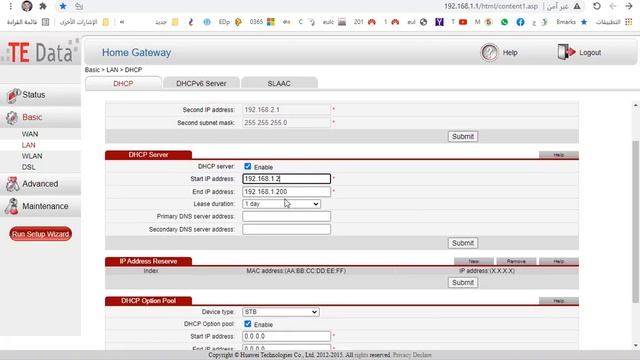Open the Bmarks star bookmark

(x=584, y=22)
